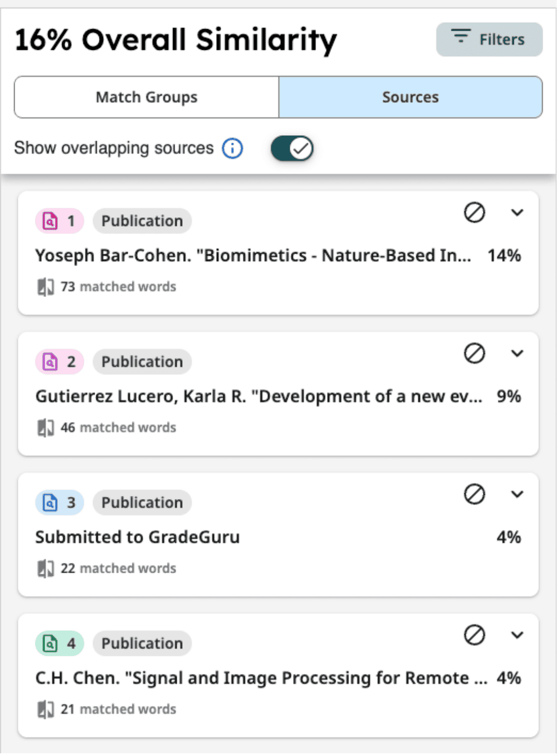The height and width of the screenshot is (756, 560).
Task: Open the Yoseph Bar-Cohen Biomimetics source title
Action: coord(254,256)
